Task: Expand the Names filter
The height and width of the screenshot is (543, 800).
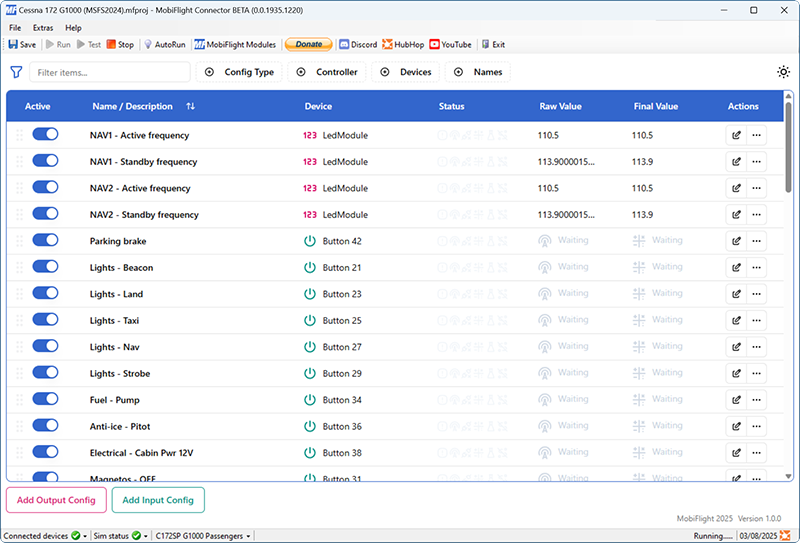Action: click(478, 72)
